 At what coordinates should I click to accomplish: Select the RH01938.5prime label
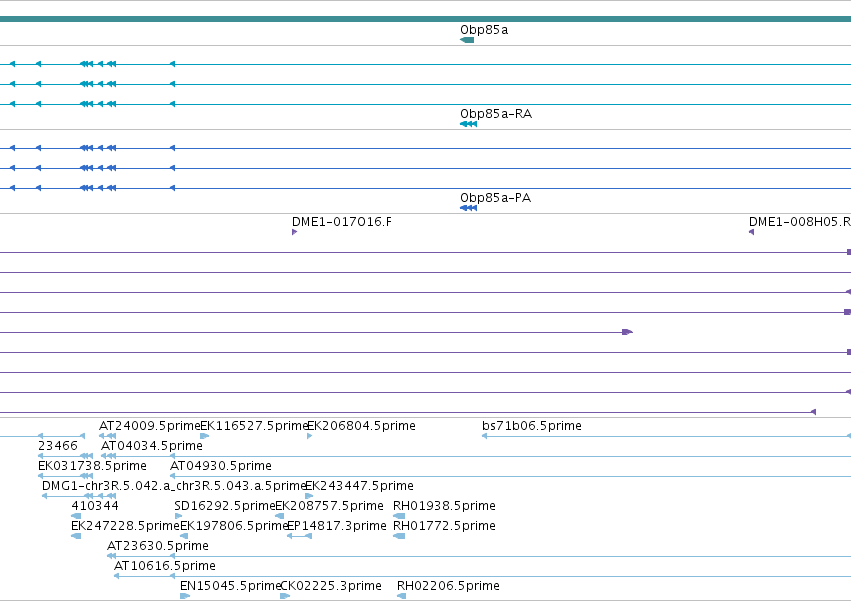coord(444,507)
